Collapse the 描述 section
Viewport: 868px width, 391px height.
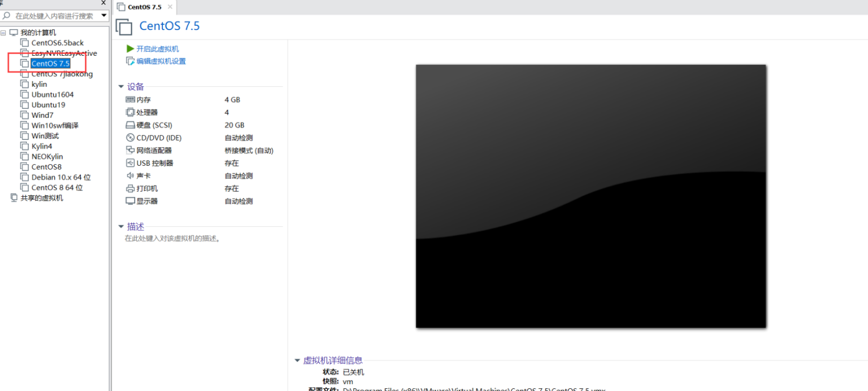(x=121, y=226)
